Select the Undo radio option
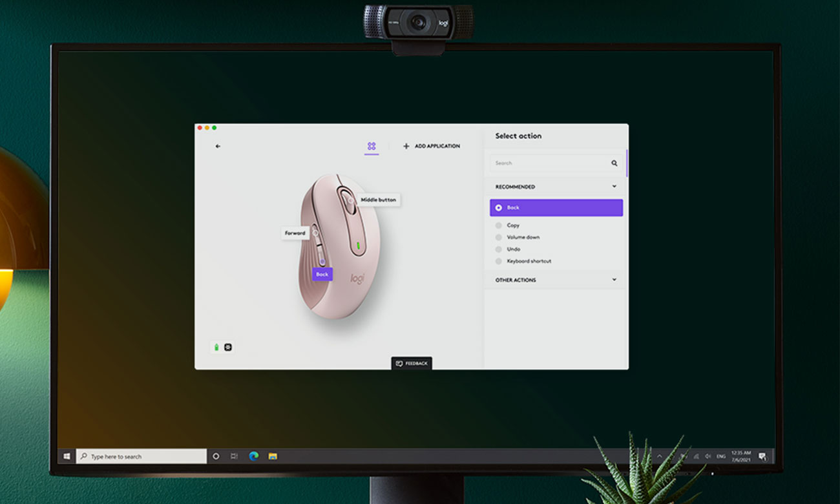 pos(498,249)
